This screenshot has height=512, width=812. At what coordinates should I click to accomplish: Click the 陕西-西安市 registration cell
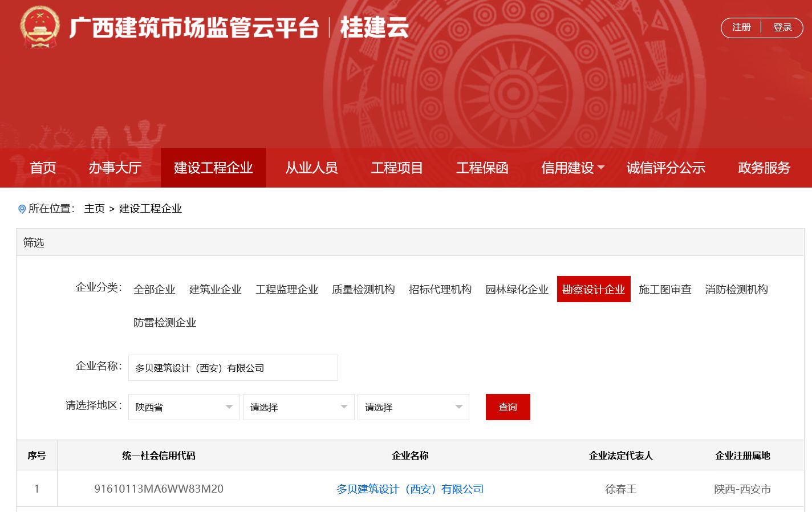(x=742, y=489)
